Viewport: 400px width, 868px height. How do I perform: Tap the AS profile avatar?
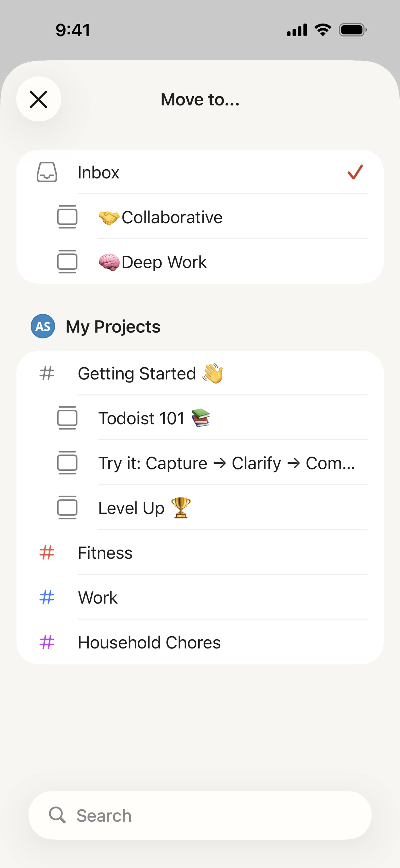pyautogui.click(x=43, y=326)
